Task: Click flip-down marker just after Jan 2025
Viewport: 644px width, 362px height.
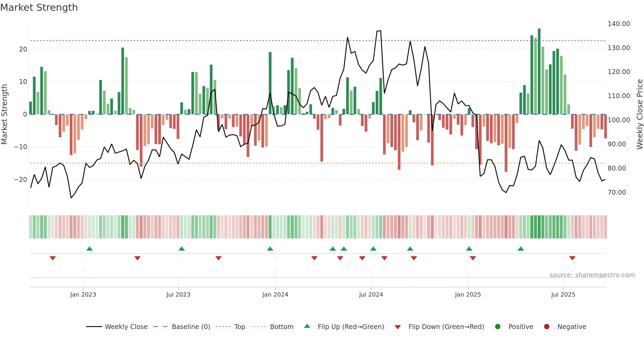Action: pyautogui.click(x=473, y=258)
